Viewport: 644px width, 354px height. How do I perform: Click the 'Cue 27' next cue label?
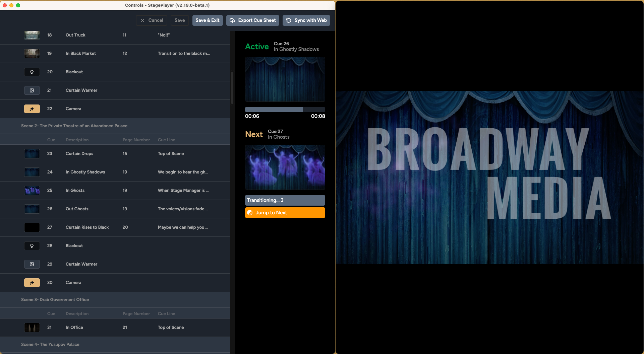[x=275, y=131]
